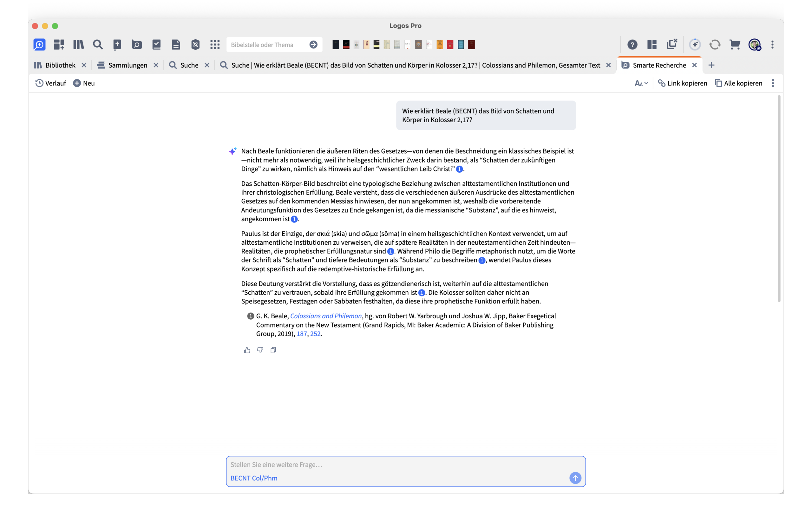Image resolution: width=812 pixels, height=531 pixels.
Task: Toggle the AI sparkle assistant icon
Action: (x=695, y=44)
